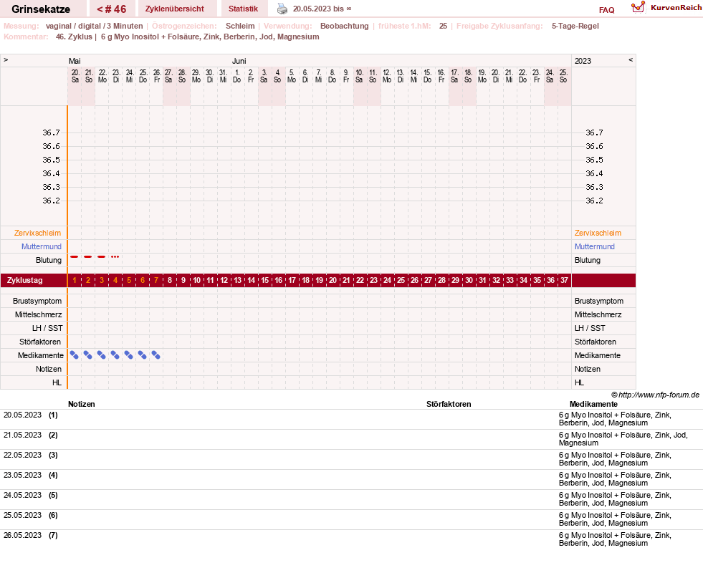Open the nfp-forum.de copyright link
The image size is (703, 588).
point(655,395)
